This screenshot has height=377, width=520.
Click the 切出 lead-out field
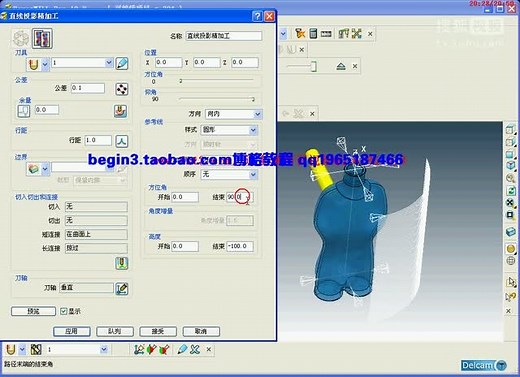[x=96, y=220]
